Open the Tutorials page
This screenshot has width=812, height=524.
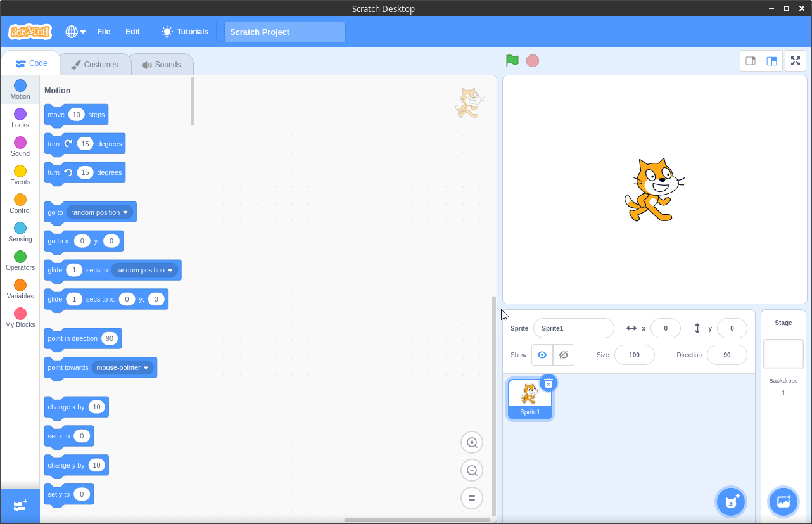tap(184, 31)
